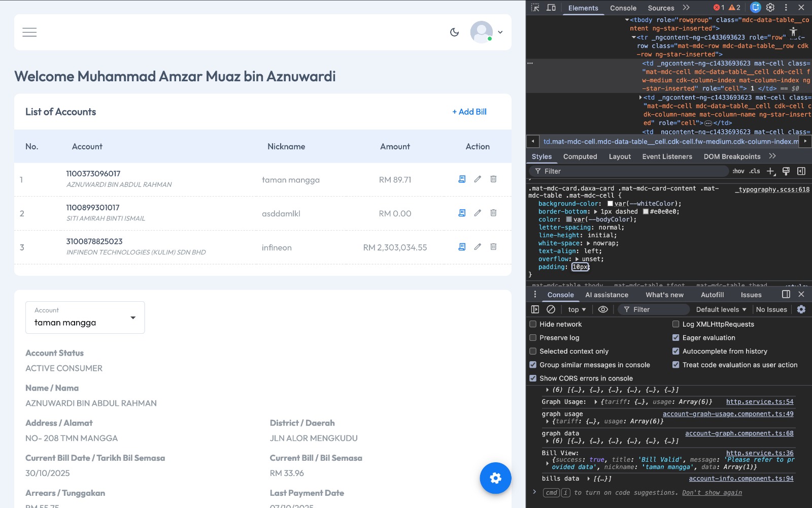The height and width of the screenshot is (508, 812).
Task: Toggle dark mode moon icon
Action: (x=454, y=32)
